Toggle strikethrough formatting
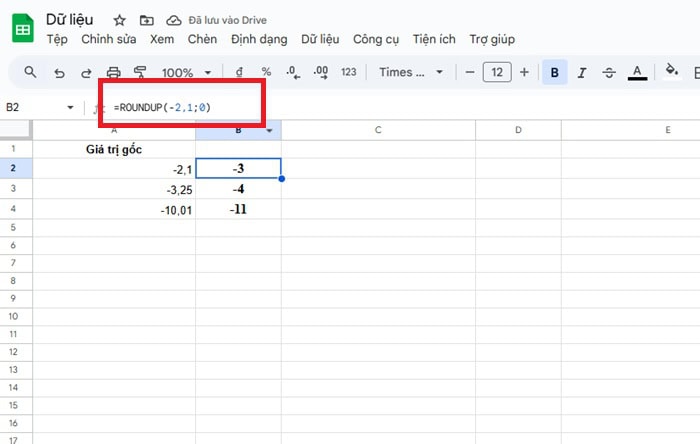The height and width of the screenshot is (444, 700). [609, 72]
